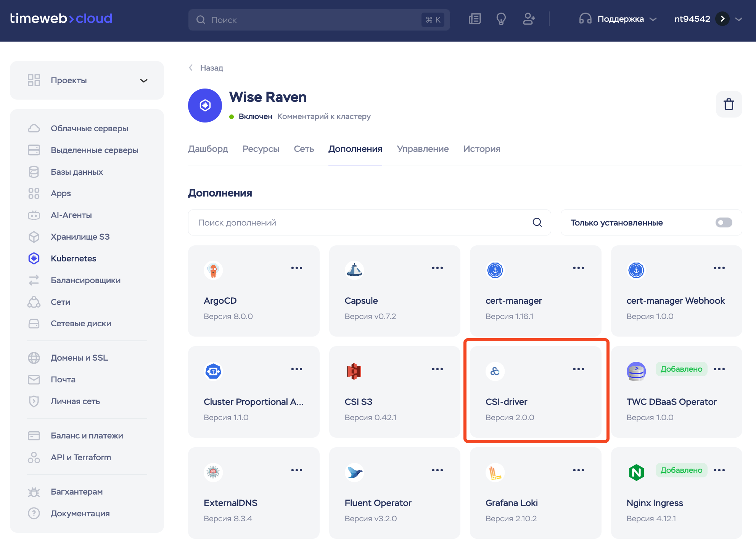
Task: Switch to the Сеть tab
Action: (304, 149)
